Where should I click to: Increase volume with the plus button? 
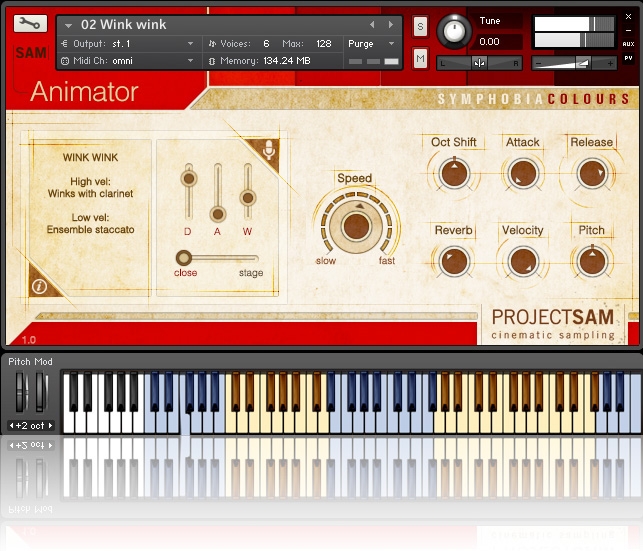pos(610,63)
